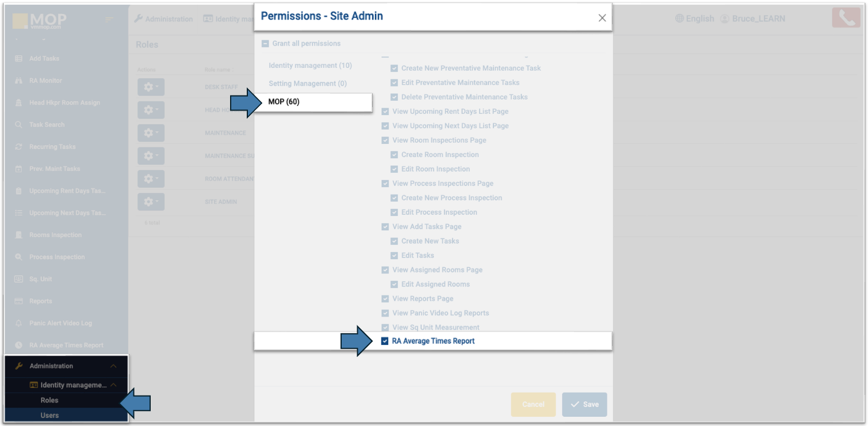Click the sidebar hamburger menu icon
This screenshot has height=426, width=868.
point(109,20)
